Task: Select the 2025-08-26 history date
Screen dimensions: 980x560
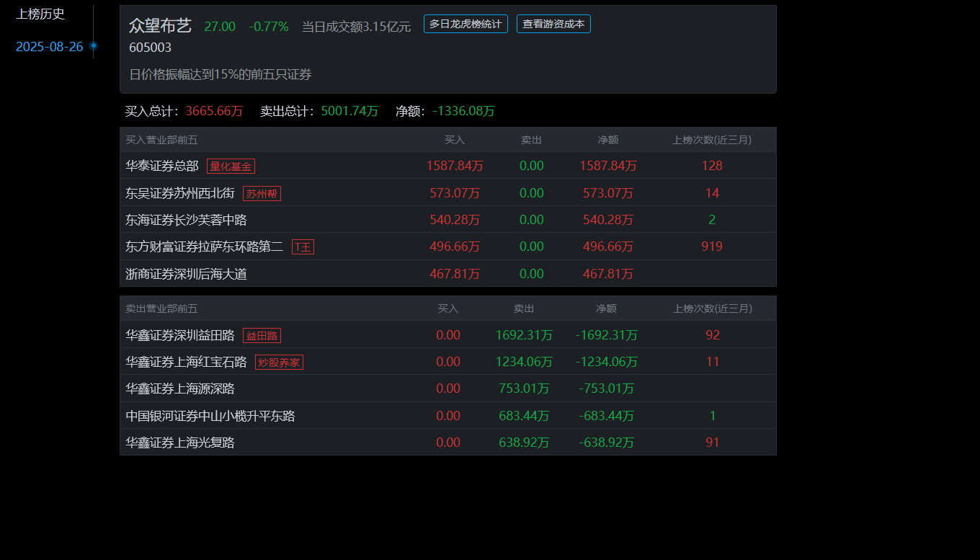Action: pyautogui.click(x=50, y=47)
